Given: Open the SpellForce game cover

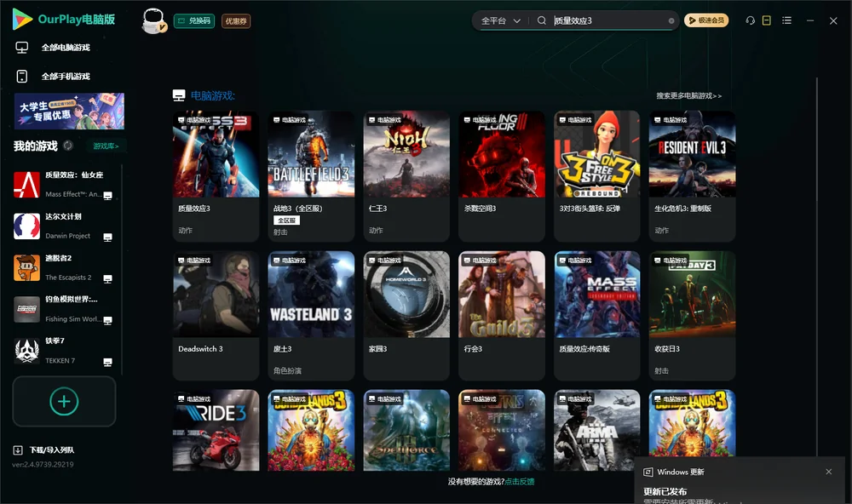Looking at the screenshot, I should 406,430.
